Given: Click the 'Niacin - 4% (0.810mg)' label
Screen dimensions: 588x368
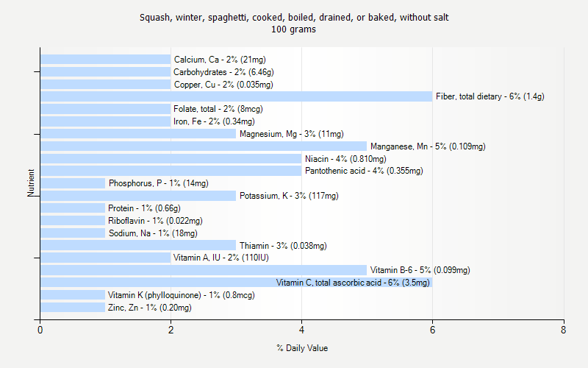Looking at the screenshot, I should click(x=345, y=159).
